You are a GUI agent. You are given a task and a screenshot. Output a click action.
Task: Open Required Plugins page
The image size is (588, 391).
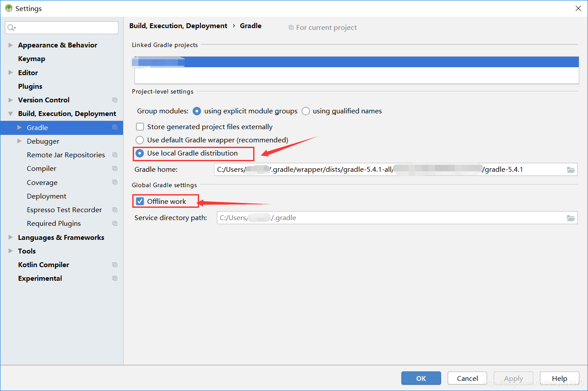click(x=54, y=224)
